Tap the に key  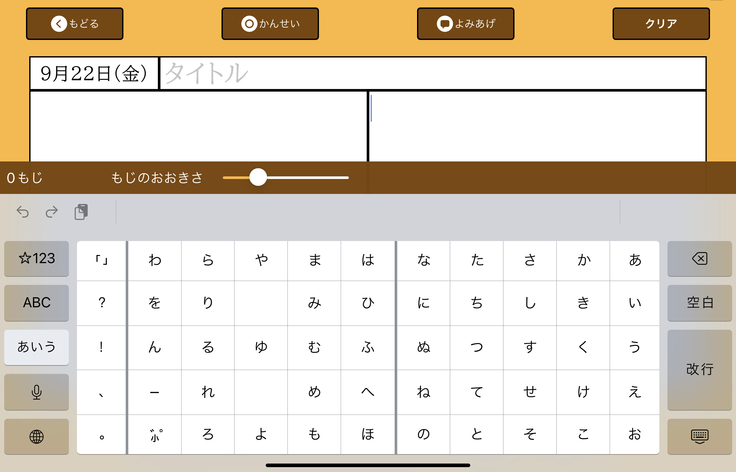423,303
